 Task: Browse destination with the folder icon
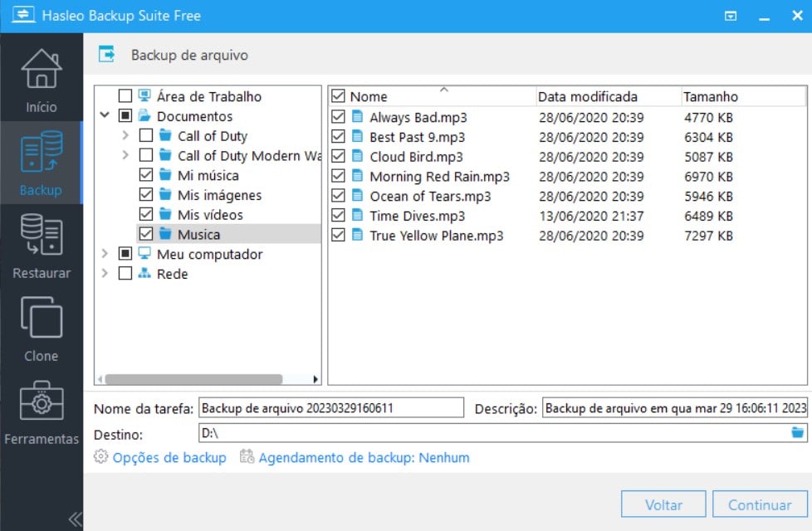(798, 432)
